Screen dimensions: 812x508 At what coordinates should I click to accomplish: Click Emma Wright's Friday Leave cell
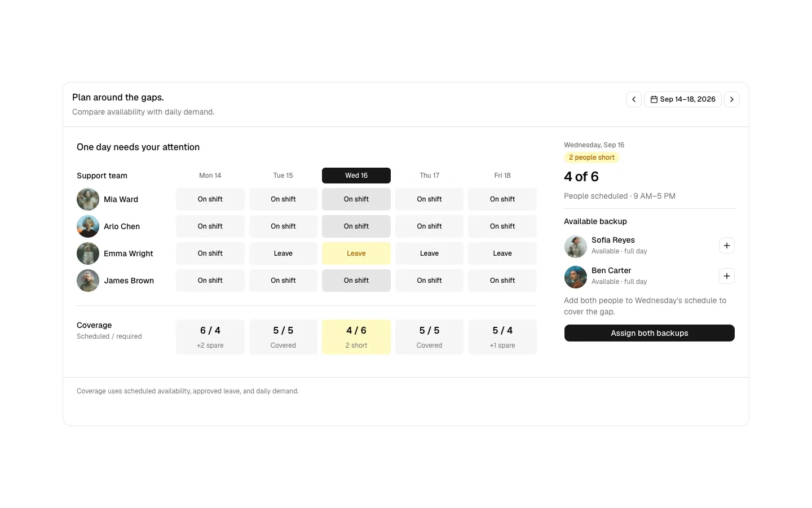point(502,253)
